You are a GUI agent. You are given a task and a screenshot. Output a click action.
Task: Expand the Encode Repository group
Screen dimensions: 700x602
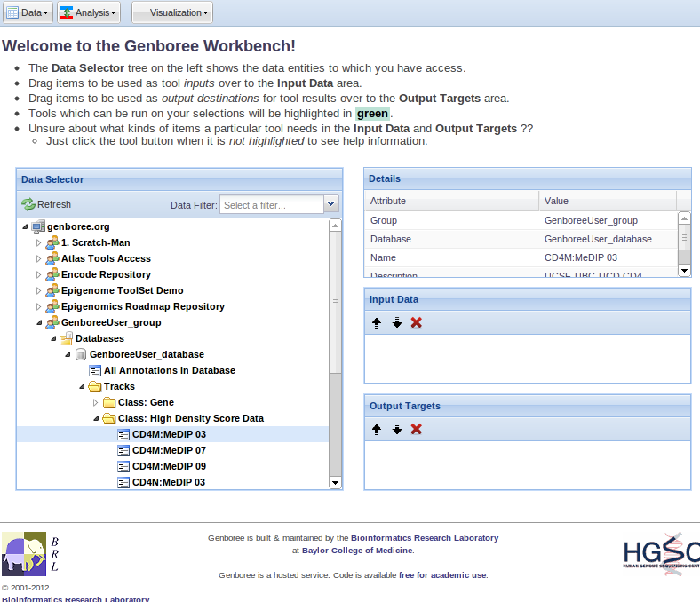pyautogui.click(x=38, y=275)
